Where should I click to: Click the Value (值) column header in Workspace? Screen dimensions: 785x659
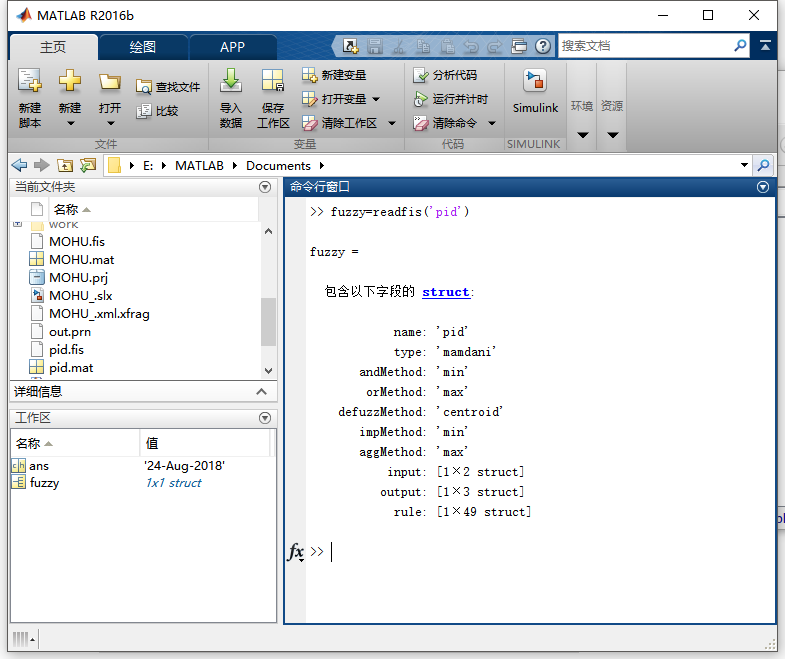[205, 443]
